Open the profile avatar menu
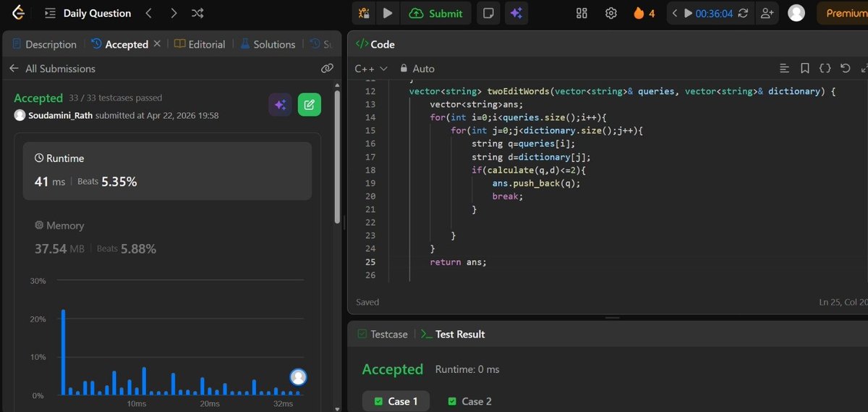The image size is (868, 412). [796, 13]
